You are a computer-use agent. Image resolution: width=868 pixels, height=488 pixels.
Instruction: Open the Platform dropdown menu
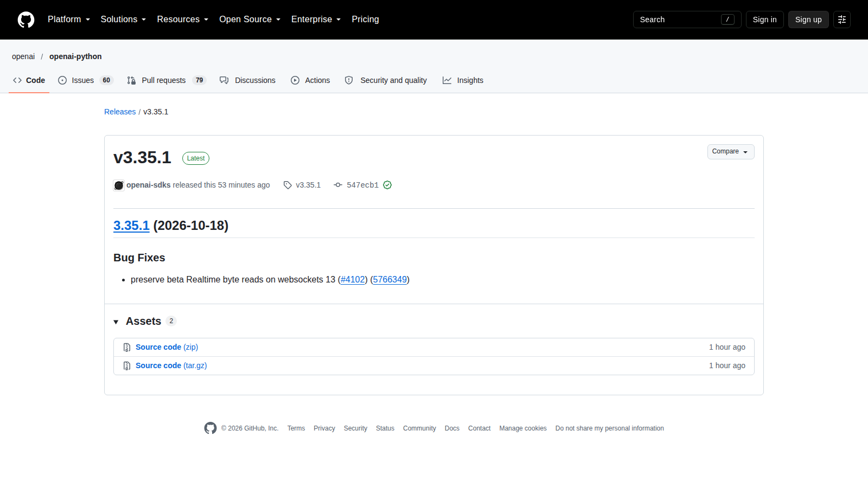69,20
